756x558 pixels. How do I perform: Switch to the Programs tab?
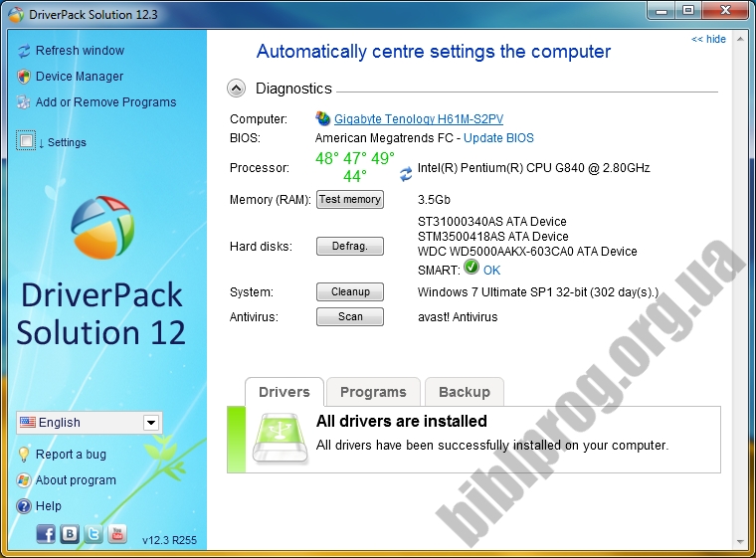point(373,392)
